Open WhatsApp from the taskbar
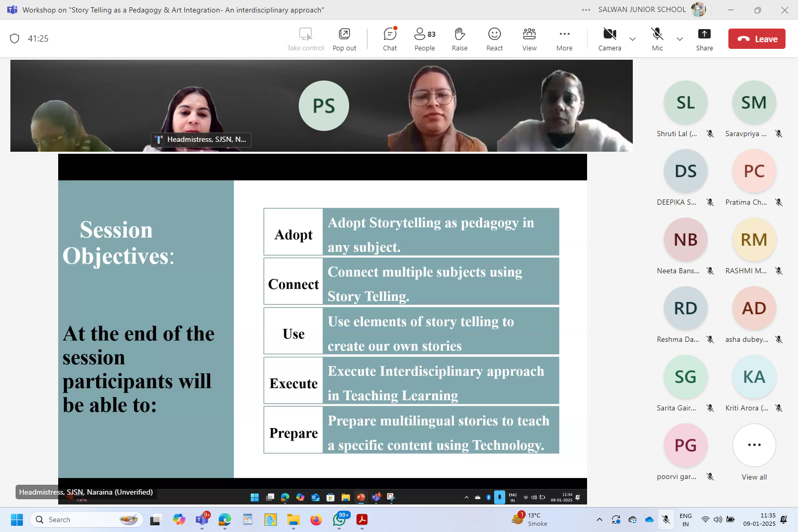 (340, 520)
